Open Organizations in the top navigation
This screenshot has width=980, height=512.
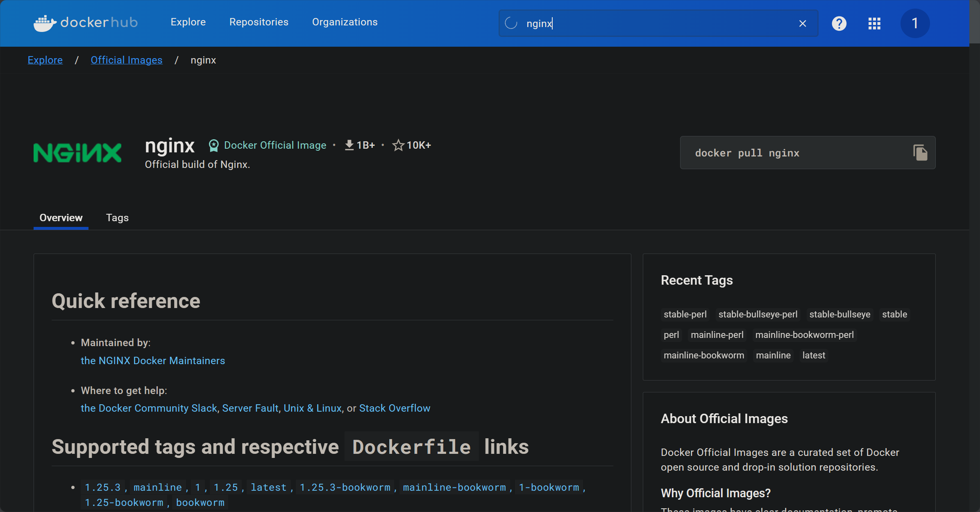point(345,22)
